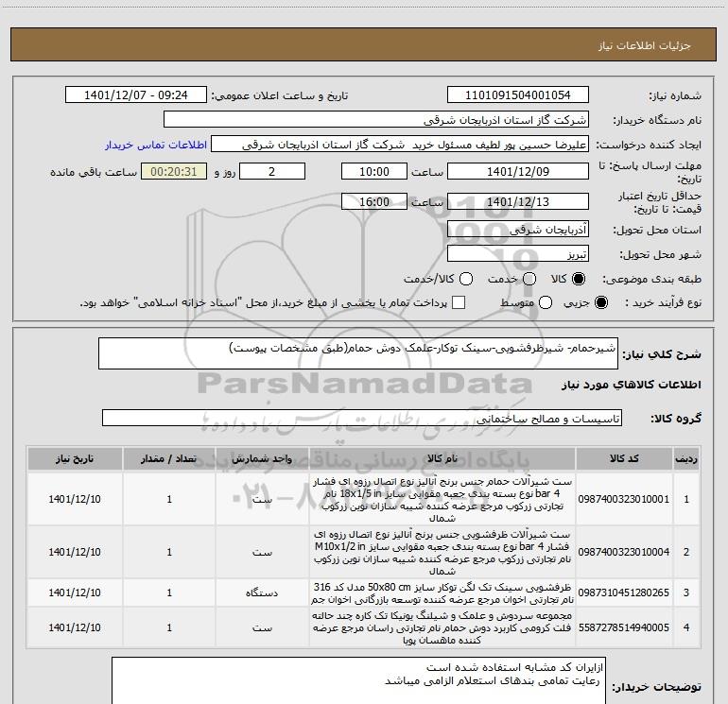The image size is (728, 704).
Task: Select the متوسط purchase type radio
Action: point(546,302)
